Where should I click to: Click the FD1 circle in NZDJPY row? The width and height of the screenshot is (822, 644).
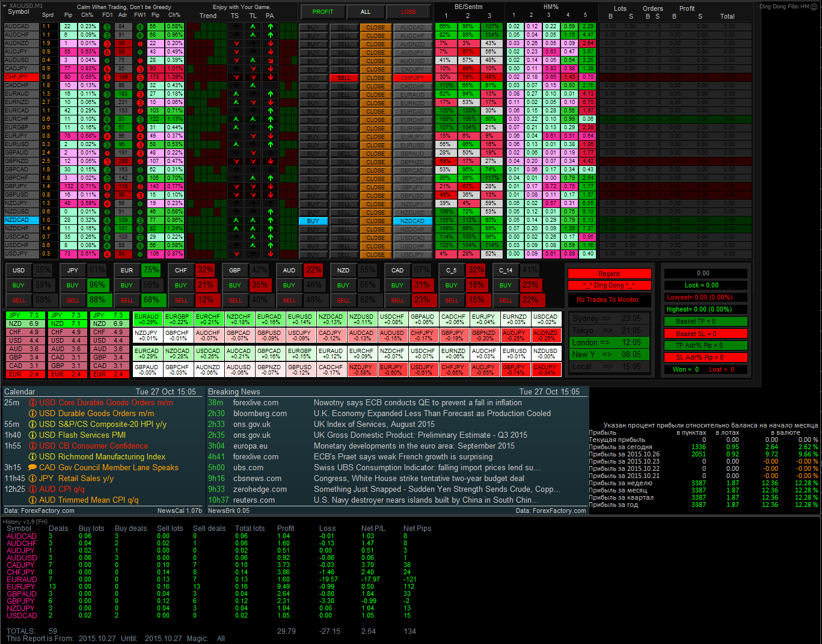point(106,204)
